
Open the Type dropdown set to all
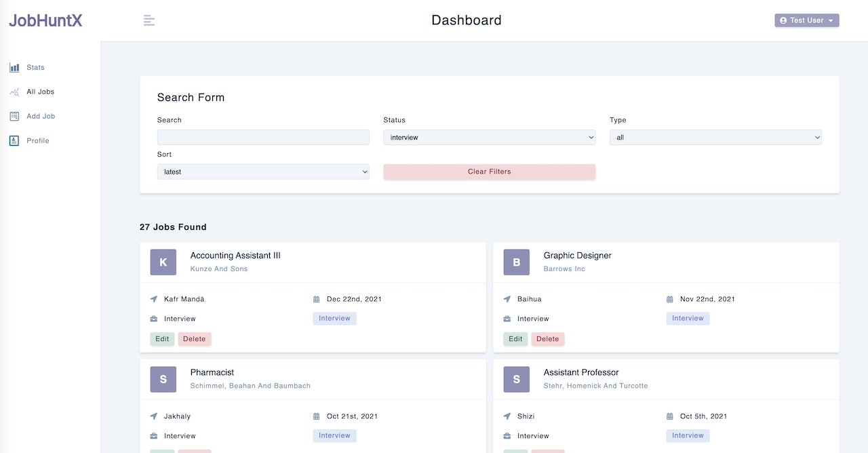(x=715, y=137)
